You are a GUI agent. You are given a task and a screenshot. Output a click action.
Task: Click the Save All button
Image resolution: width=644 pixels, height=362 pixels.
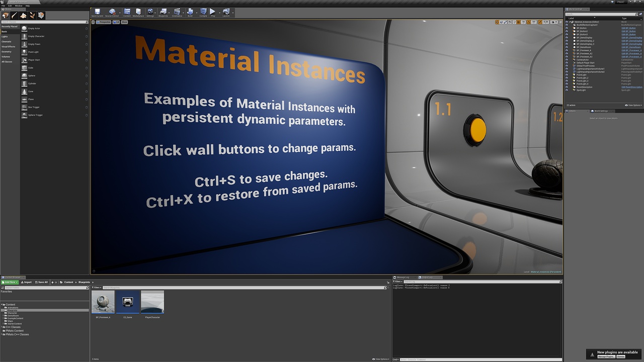41,282
